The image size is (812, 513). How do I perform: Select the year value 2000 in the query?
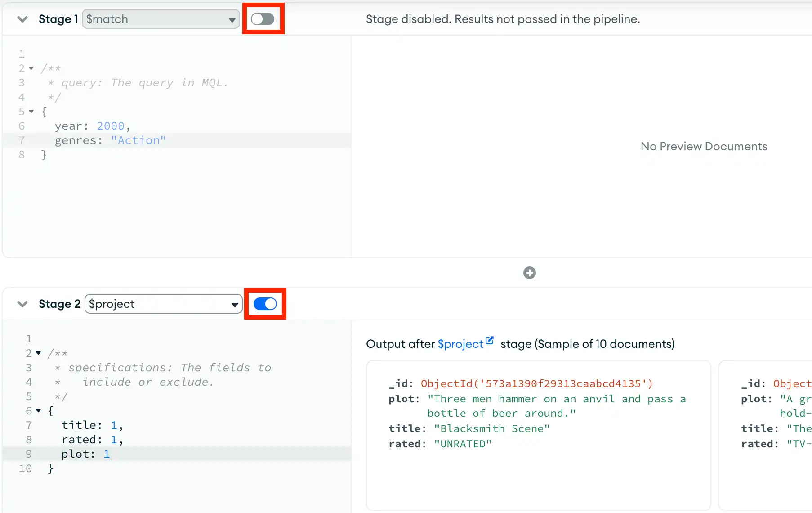pos(111,126)
